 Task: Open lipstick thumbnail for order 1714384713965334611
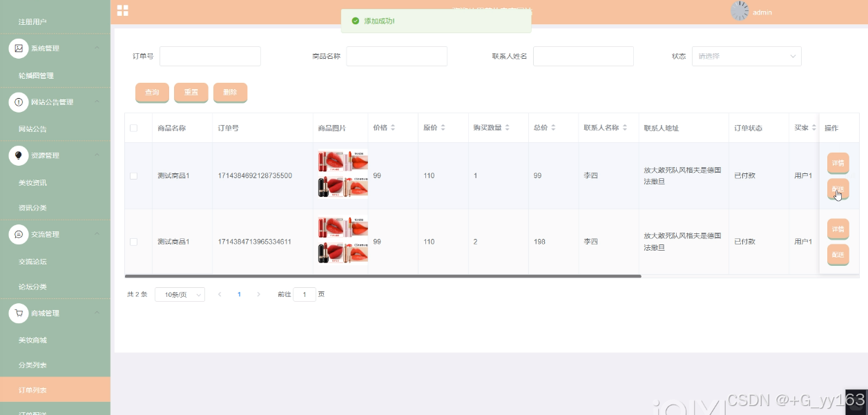pyautogui.click(x=343, y=241)
